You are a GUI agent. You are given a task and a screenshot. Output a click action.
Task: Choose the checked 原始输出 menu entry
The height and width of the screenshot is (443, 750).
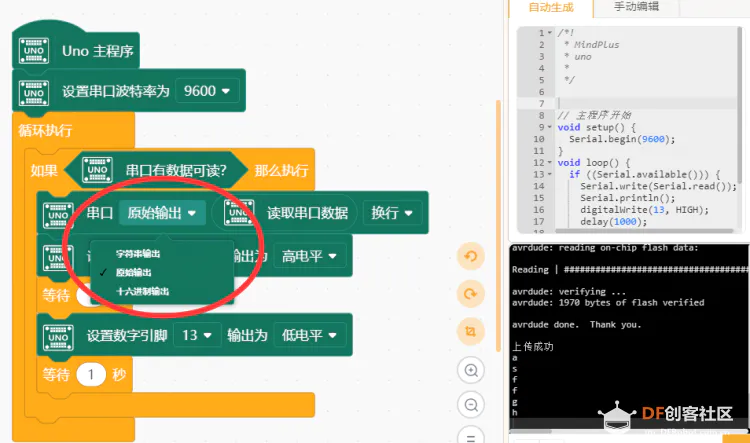coord(133,273)
